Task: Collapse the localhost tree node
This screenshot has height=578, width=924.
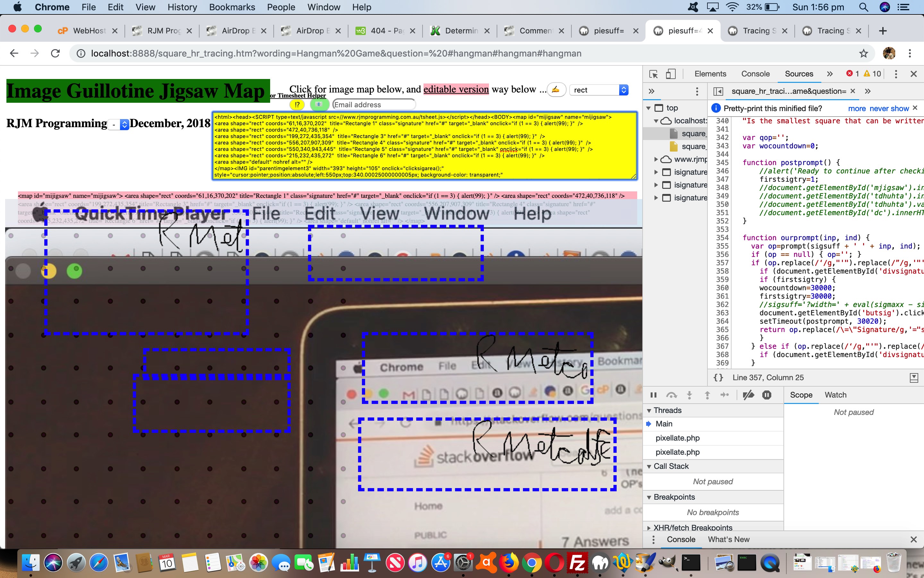Action: 656,121
